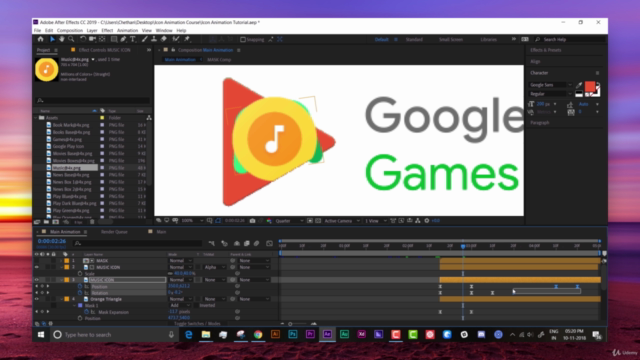
Task: Toggle the Scale stopwatch on layer 2
Action: tap(80, 273)
